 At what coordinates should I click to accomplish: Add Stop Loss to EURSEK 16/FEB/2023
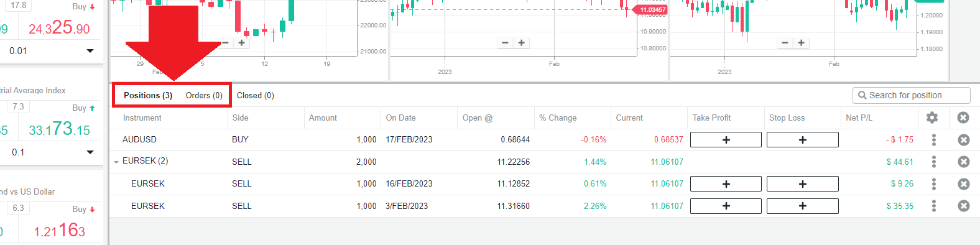tap(803, 184)
